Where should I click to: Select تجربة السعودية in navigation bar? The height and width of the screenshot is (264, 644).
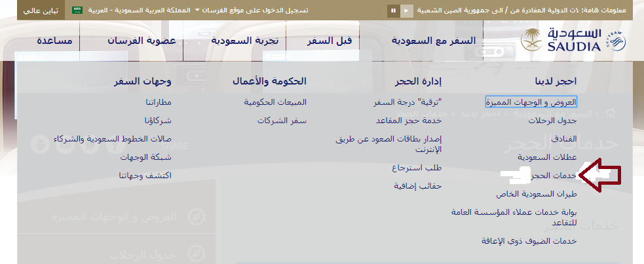[244, 40]
